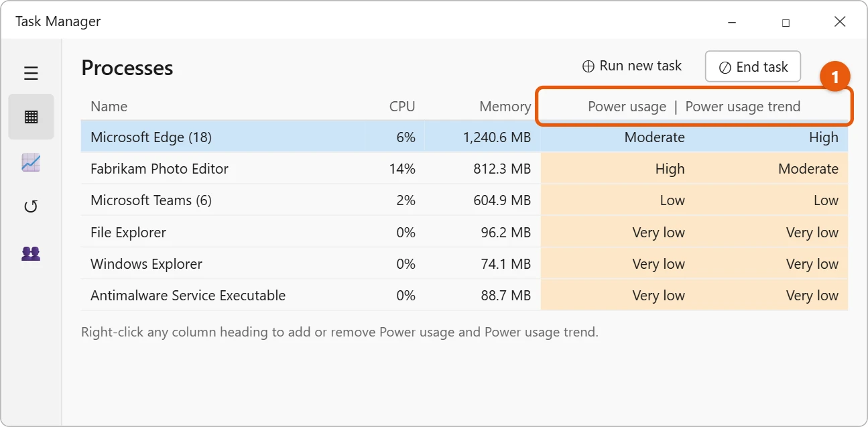
Task: Click the 1,240.6 MB memory value
Action: [x=497, y=137]
